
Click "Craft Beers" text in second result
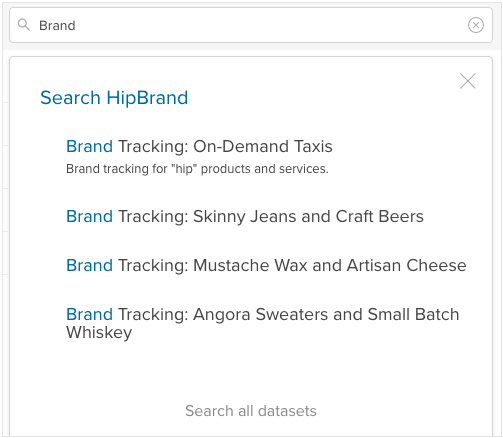380,216
